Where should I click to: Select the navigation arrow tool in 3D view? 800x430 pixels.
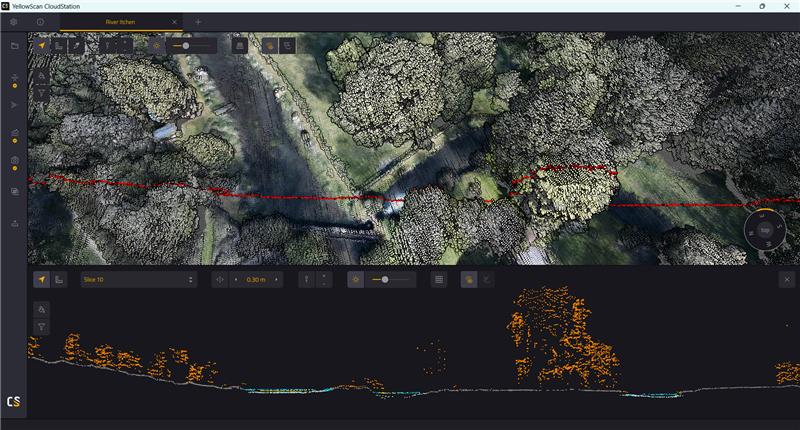click(x=42, y=46)
